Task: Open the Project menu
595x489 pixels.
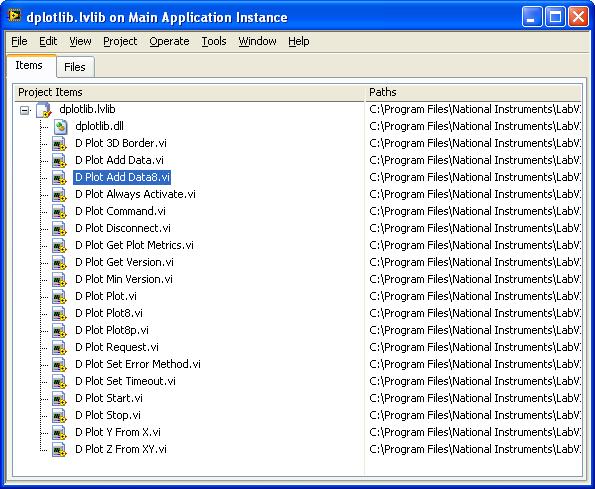Action: pyautogui.click(x=120, y=41)
